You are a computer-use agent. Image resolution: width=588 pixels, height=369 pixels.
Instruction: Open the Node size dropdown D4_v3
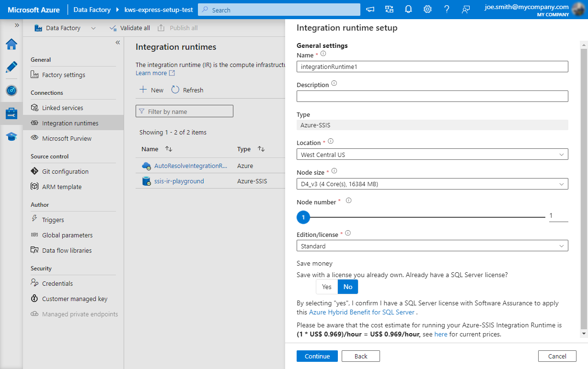(x=432, y=184)
